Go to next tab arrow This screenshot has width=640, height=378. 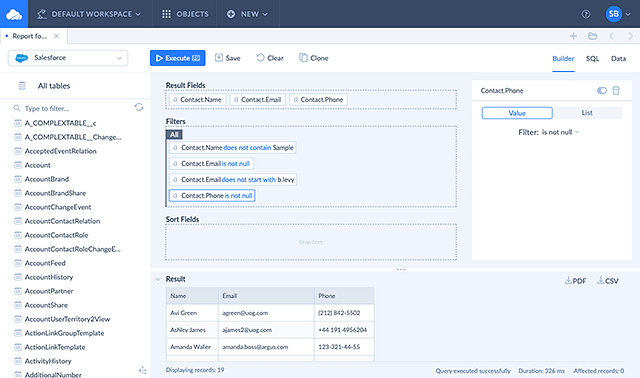[x=630, y=36]
